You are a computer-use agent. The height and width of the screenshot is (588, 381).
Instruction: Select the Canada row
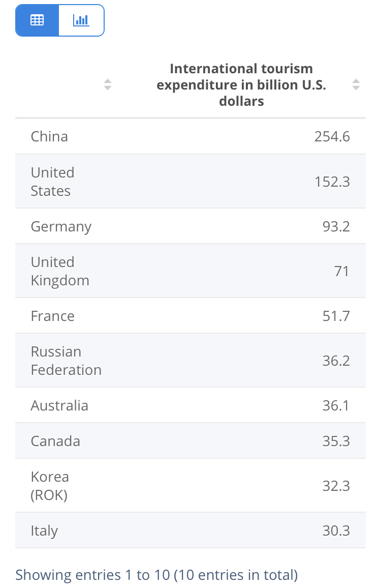190,441
